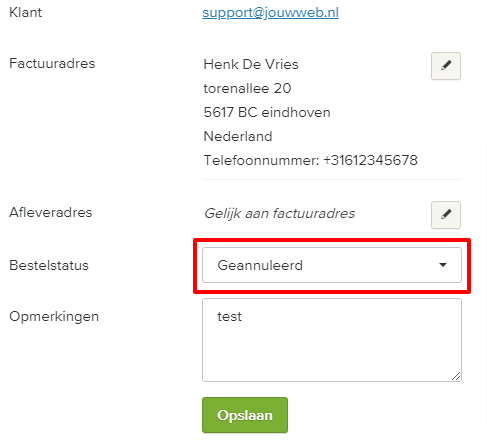487x443 pixels.
Task: Click the Opmerkingen label
Action: (x=54, y=317)
